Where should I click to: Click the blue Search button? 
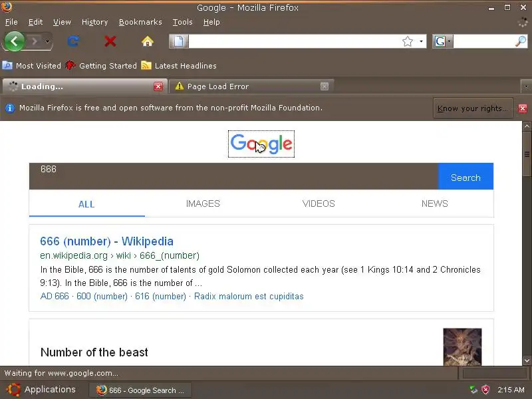[465, 176]
